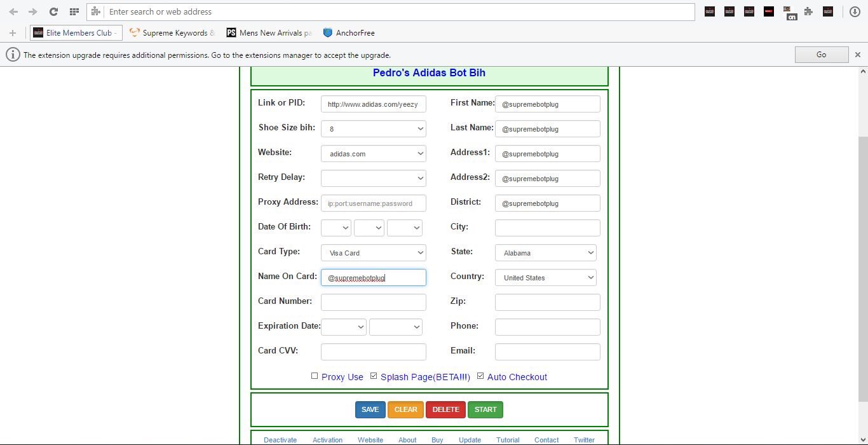868x445 pixels.
Task: Open the gray puzzle-piece extension in toolbar
Action: (808, 11)
